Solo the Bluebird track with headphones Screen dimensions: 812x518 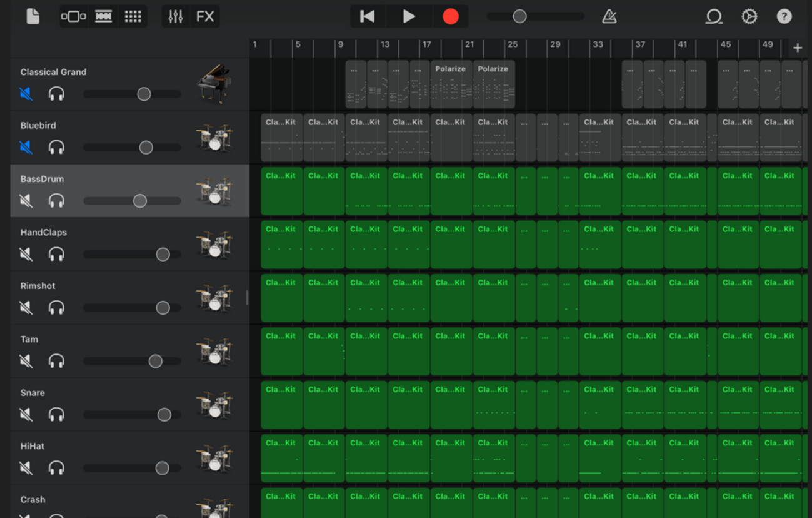[56, 148]
